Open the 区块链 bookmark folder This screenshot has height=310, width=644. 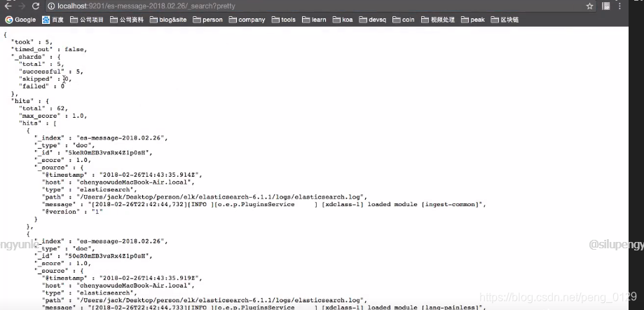505,20
